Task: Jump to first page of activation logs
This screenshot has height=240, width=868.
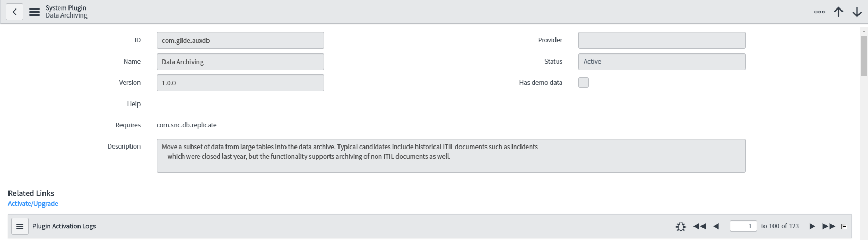Action: point(699,226)
